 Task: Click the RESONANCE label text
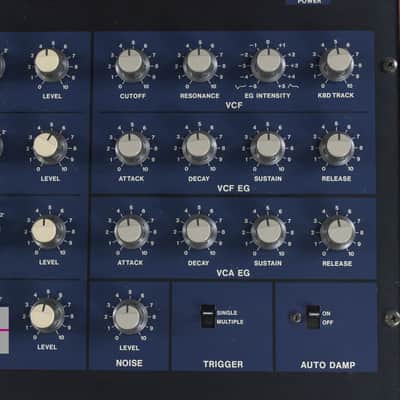click(x=199, y=96)
